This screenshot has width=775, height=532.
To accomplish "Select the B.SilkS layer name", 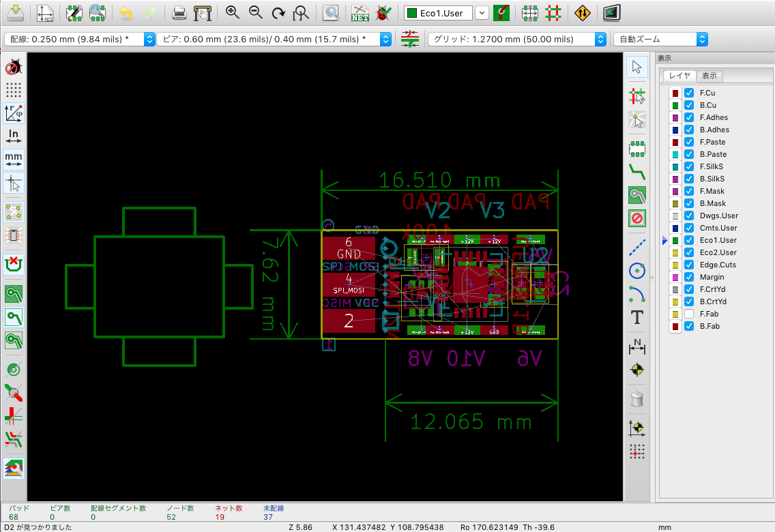I will pyautogui.click(x=712, y=179).
